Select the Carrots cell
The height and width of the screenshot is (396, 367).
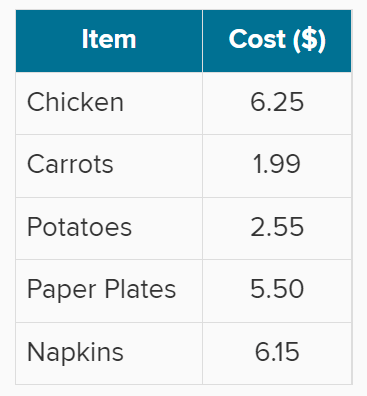point(109,166)
